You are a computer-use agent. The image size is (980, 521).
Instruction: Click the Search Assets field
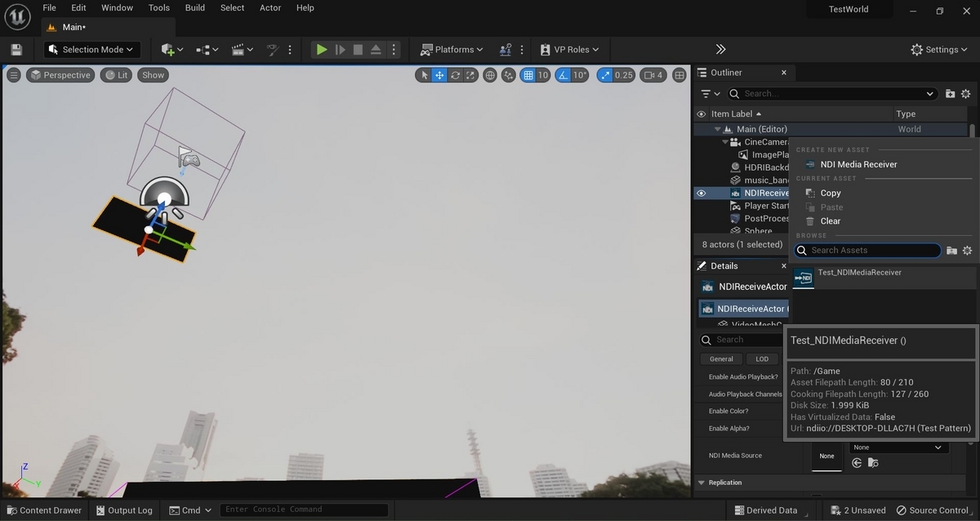click(x=867, y=251)
